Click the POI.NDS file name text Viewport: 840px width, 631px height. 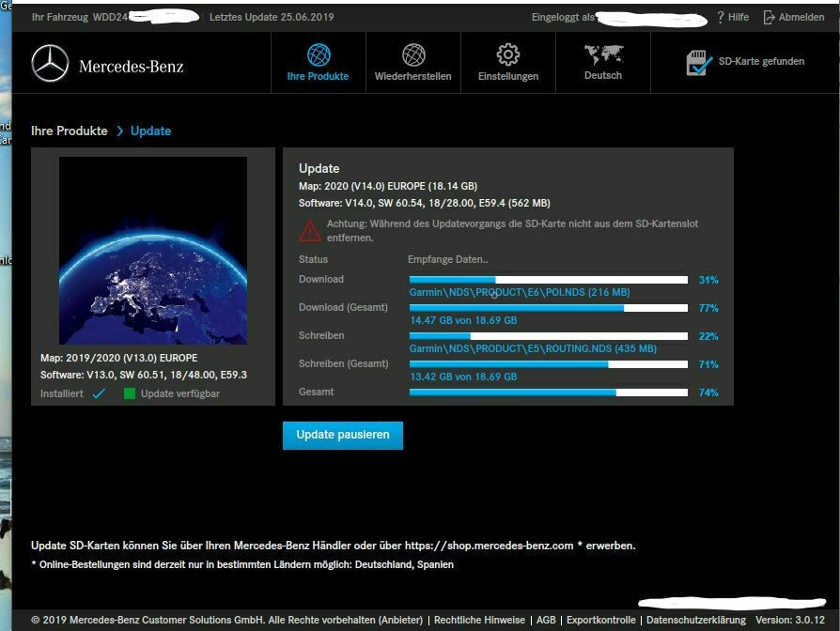[520, 292]
